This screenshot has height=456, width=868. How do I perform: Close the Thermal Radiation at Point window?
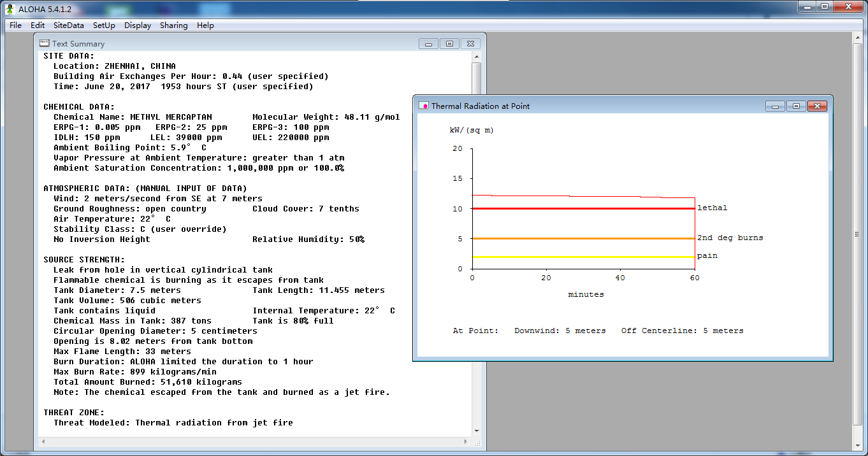[817, 106]
